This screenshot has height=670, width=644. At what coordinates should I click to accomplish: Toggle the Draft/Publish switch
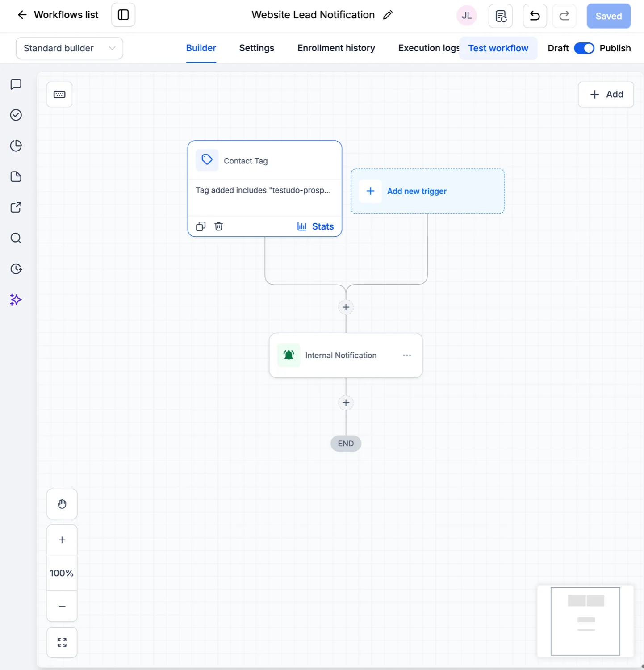pos(584,48)
